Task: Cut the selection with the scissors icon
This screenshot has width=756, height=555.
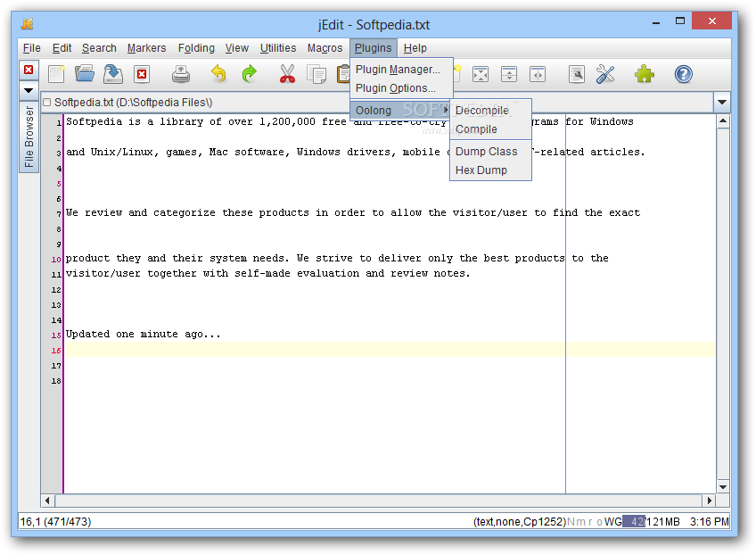Action: point(287,74)
